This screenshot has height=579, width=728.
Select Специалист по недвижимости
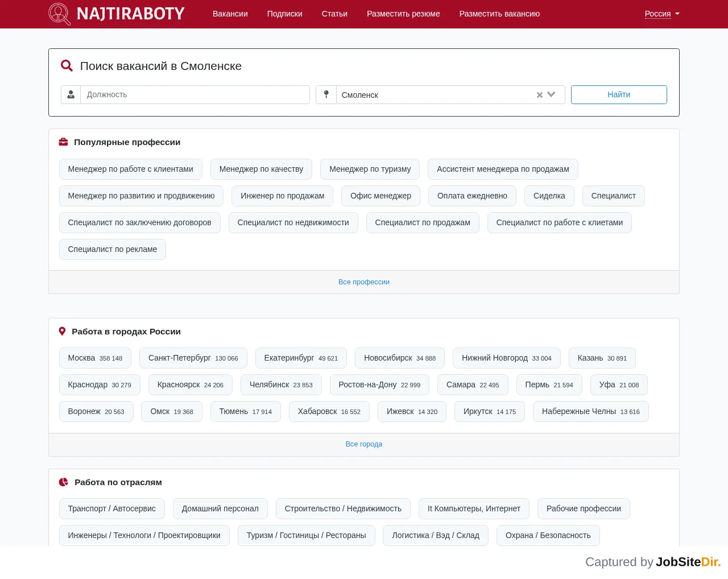293,222
